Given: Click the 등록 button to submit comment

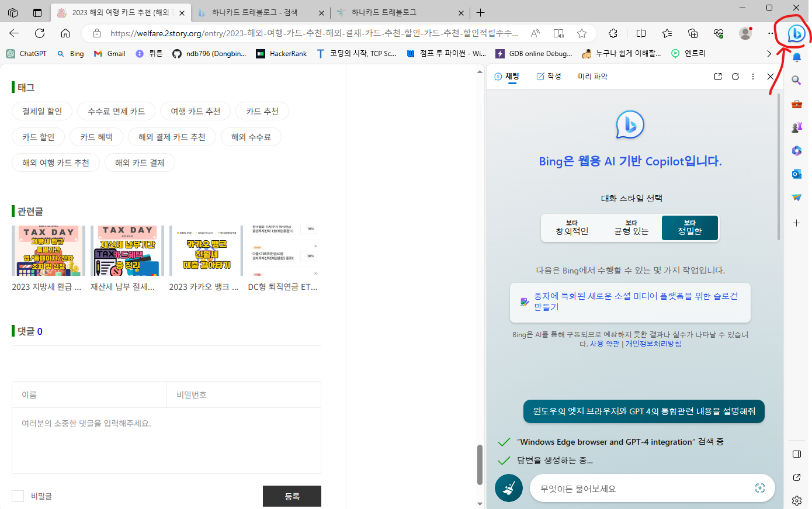Looking at the screenshot, I should coord(292,496).
